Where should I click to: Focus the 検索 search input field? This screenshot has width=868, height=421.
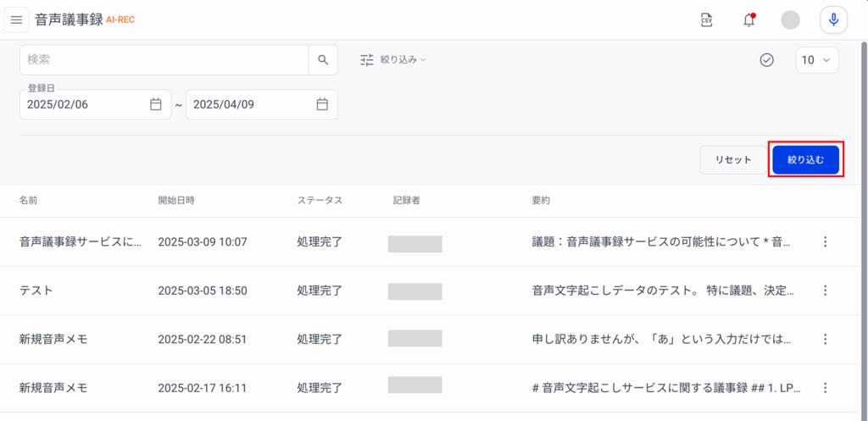pos(164,60)
